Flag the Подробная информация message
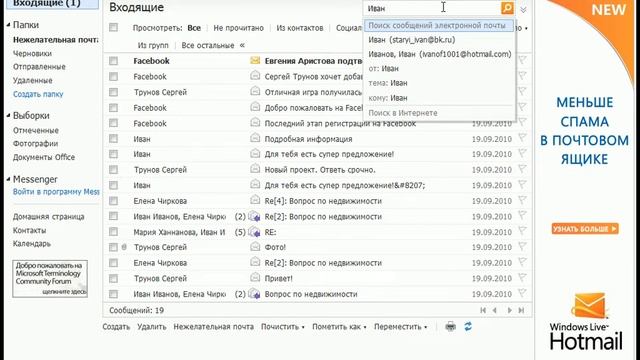The width and height of the screenshot is (640, 360). tap(522, 138)
